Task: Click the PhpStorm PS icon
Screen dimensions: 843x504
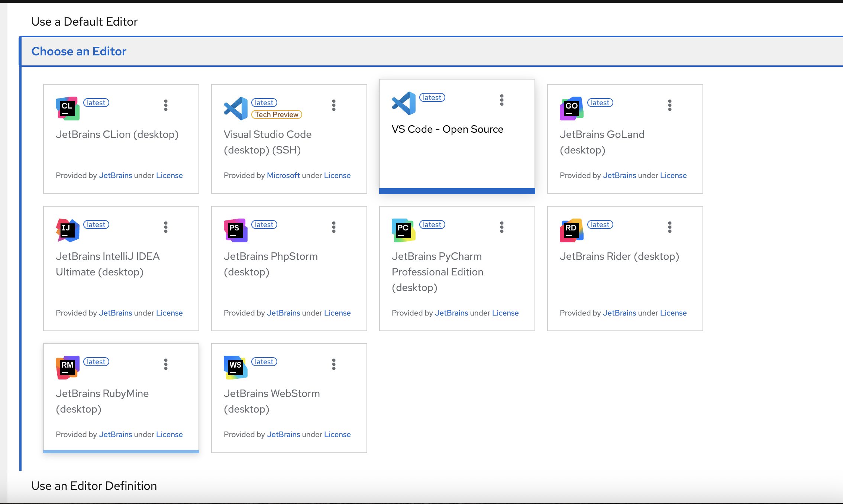Action: [x=235, y=230]
